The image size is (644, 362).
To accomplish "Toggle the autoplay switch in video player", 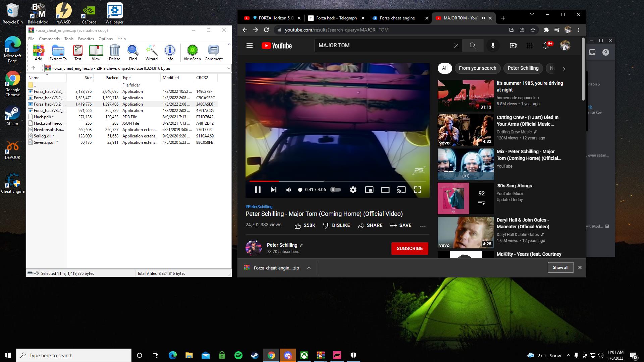I will [x=335, y=190].
